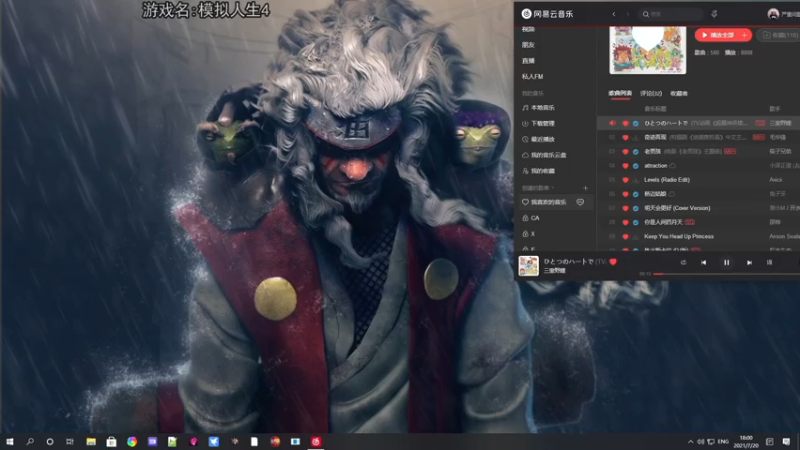Open the playlist cover artwork
Viewport: 800px width, 450px height.
tap(647, 50)
